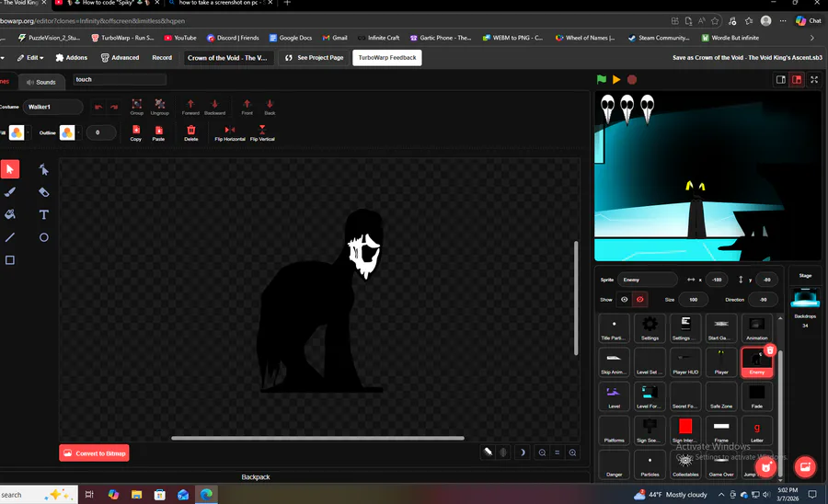Click the Outline color swatch

coord(67,132)
